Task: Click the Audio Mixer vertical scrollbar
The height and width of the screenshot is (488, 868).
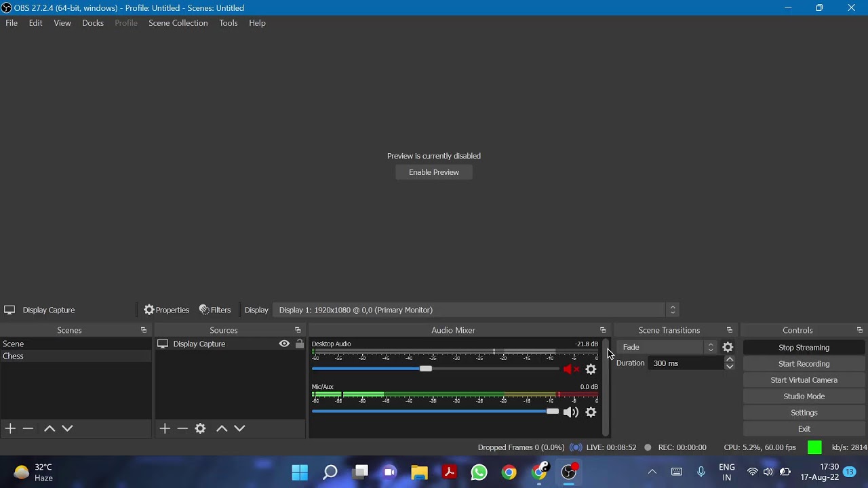Action: point(606,388)
